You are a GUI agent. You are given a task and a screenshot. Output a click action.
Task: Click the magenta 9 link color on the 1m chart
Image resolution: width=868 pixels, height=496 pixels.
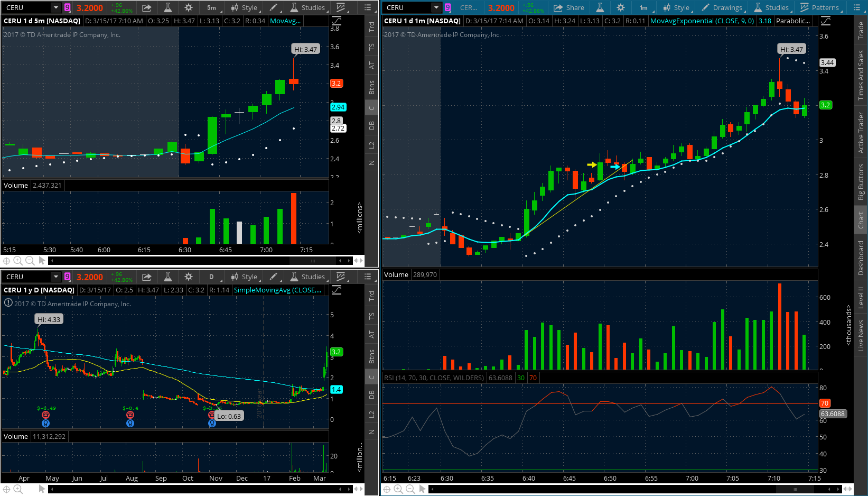click(447, 7)
